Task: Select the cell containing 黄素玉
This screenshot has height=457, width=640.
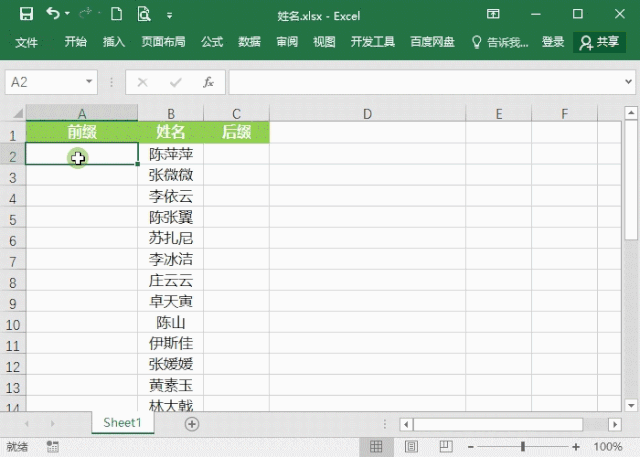Action: click(171, 385)
